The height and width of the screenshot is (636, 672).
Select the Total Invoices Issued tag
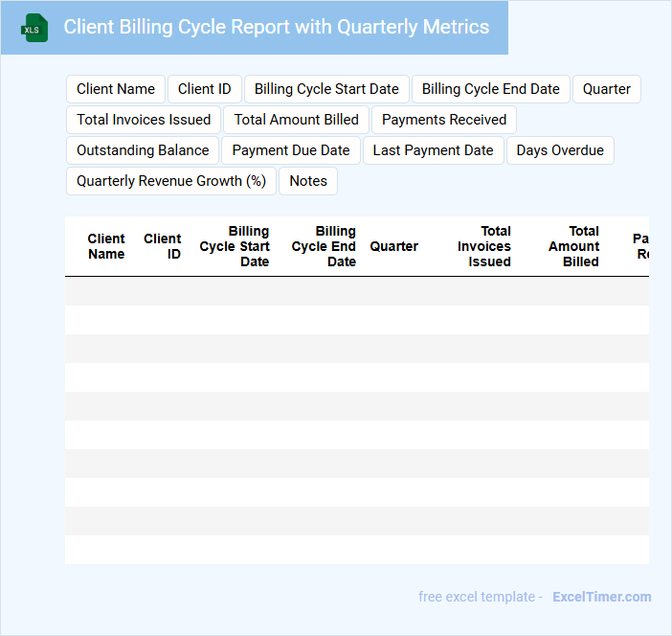pos(144,120)
